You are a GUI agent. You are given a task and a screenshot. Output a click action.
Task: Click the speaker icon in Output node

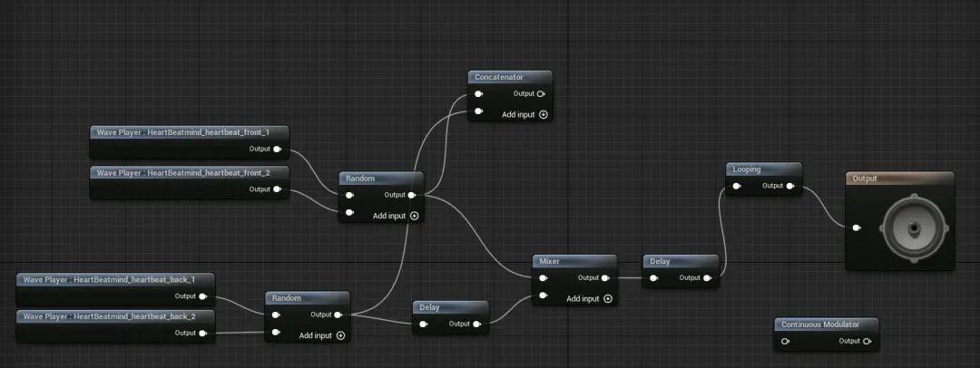912,228
